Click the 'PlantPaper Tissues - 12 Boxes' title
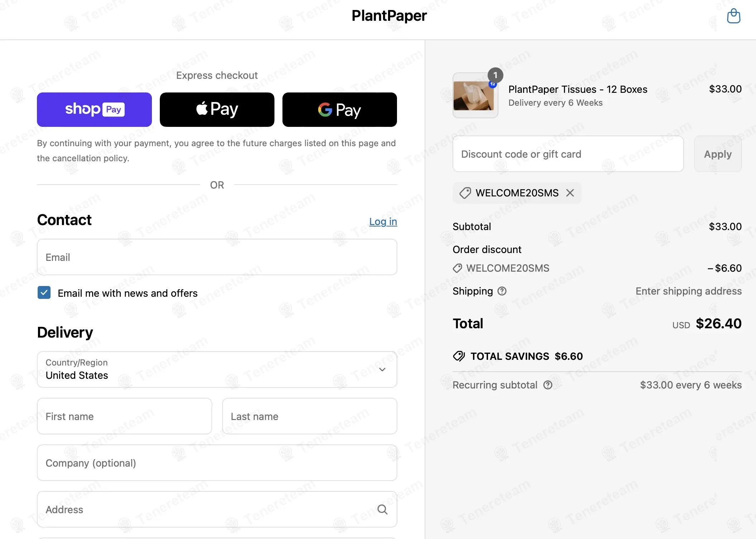Viewport: 756px width, 539px height. tap(578, 89)
